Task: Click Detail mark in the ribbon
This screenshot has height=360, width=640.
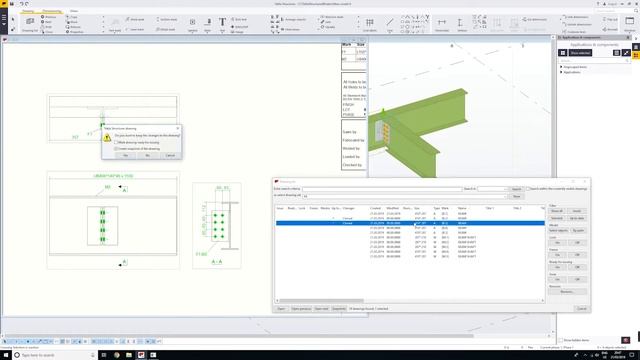Action: (166, 29)
